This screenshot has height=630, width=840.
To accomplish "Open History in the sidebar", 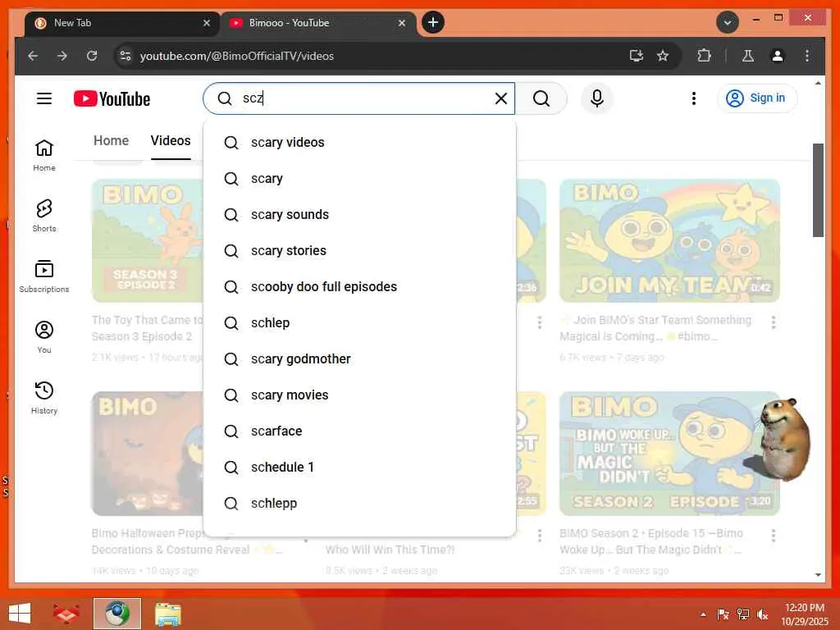I will click(x=44, y=398).
